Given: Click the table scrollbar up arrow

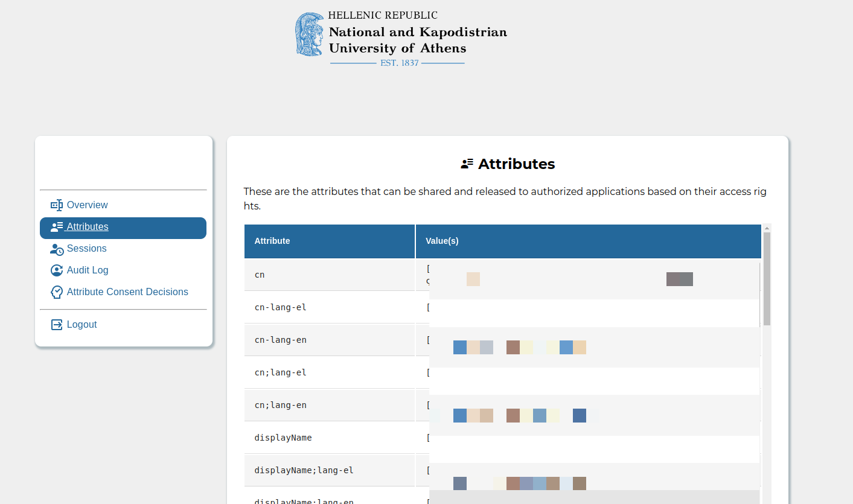Looking at the screenshot, I should tap(767, 228).
